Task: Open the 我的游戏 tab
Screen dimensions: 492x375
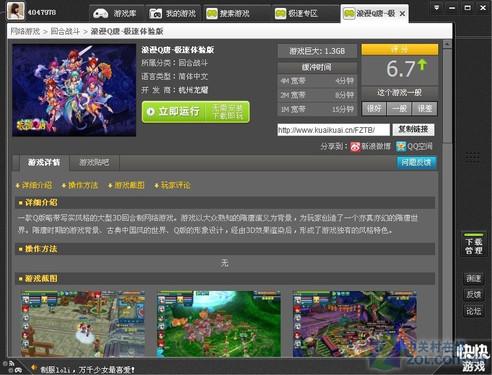Action: (173, 13)
